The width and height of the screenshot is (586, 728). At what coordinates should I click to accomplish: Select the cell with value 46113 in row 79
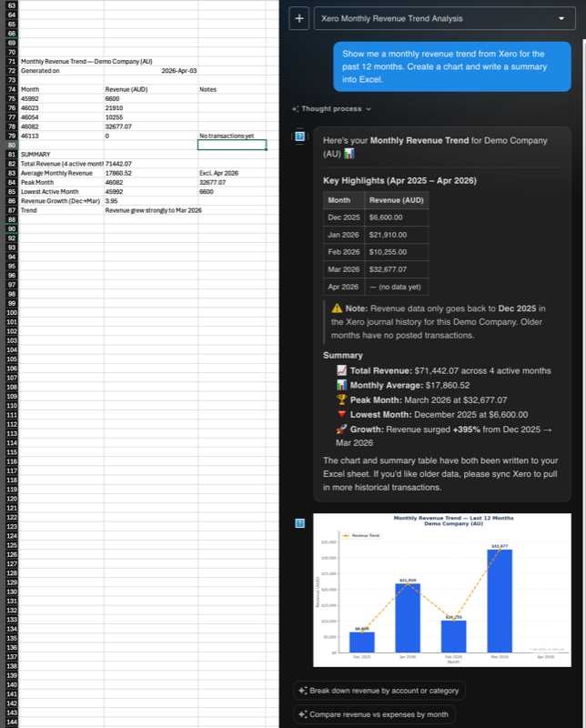(61, 136)
